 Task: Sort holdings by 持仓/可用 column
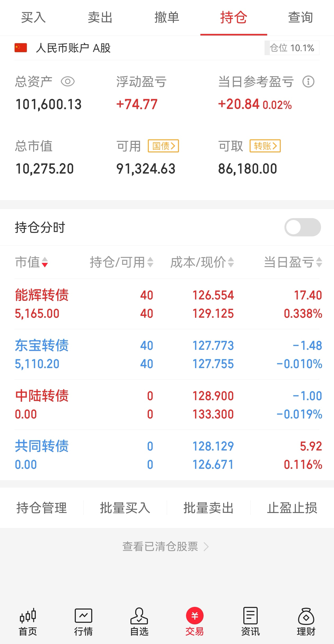tap(121, 262)
